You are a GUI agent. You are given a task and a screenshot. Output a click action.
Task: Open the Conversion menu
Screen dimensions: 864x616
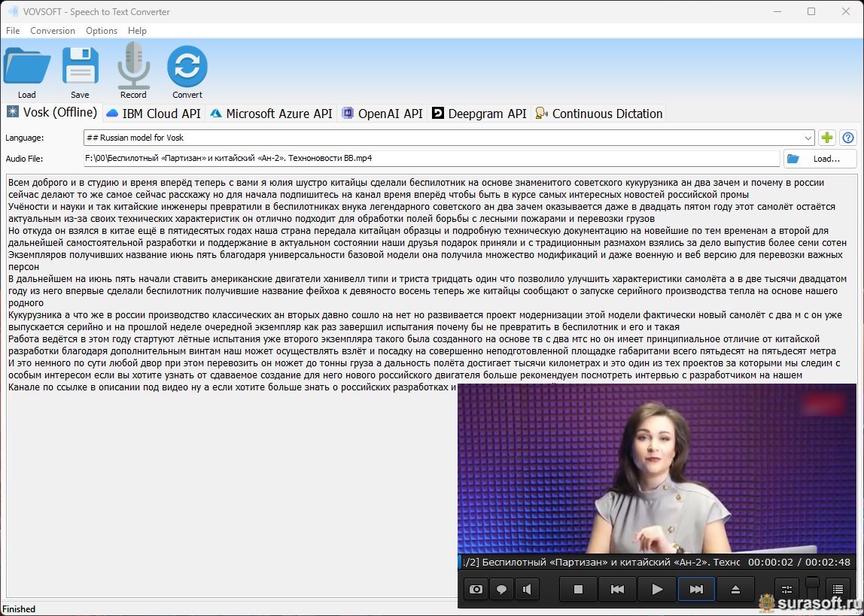coord(53,31)
